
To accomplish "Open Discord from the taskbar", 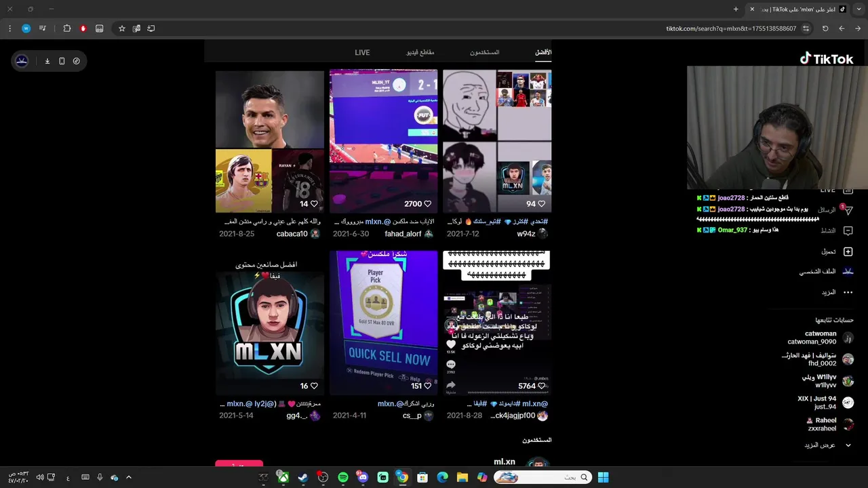I will click(363, 477).
